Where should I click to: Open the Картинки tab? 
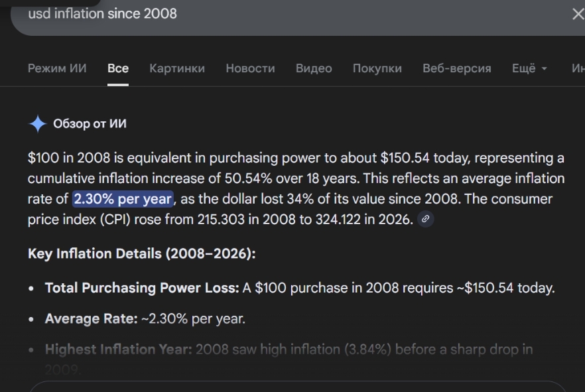coord(177,68)
